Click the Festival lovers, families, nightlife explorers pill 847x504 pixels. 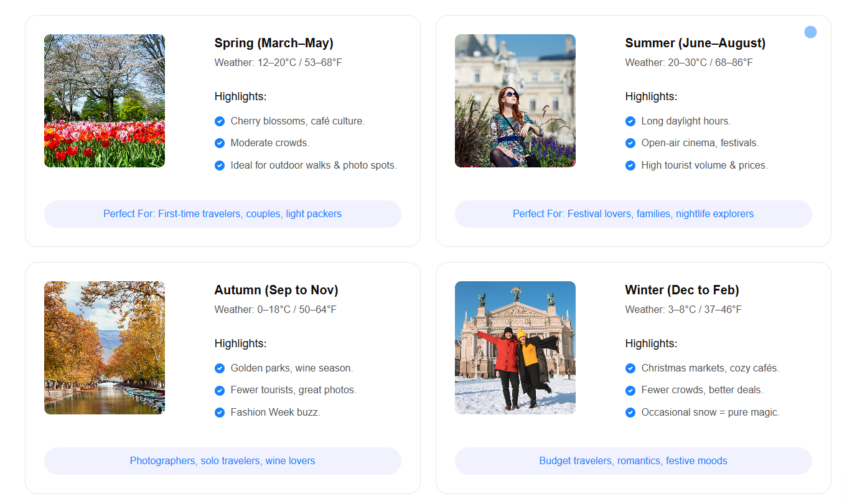click(x=634, y=214)
